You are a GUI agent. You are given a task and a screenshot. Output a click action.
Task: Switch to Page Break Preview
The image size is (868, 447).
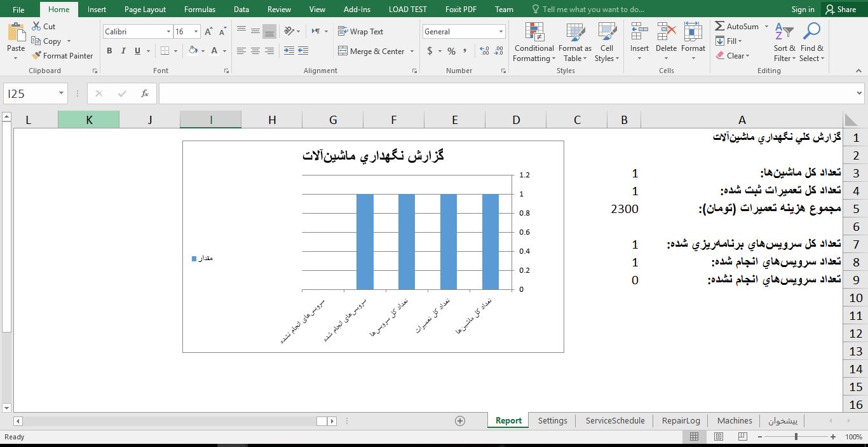point(742,437)
